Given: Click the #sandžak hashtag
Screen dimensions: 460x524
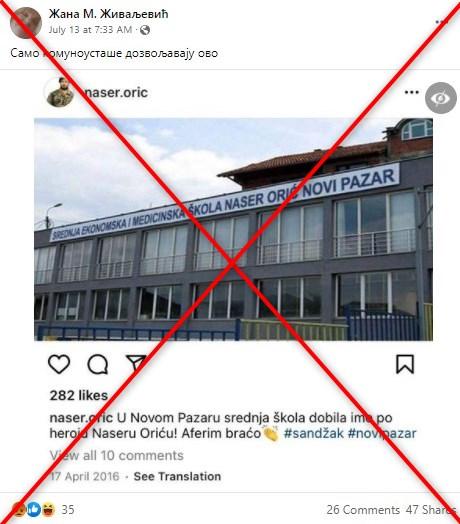Looking at the screenshot, I should click(313, 433).
